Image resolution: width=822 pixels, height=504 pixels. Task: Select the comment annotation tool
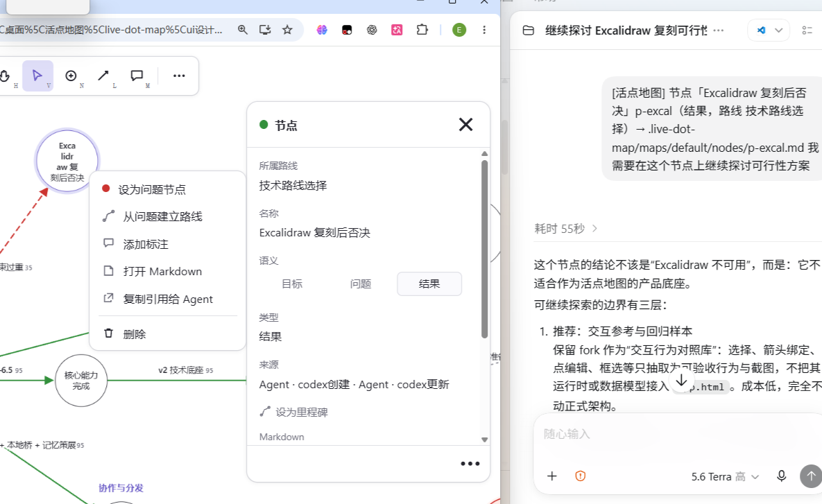coord(137,76)
